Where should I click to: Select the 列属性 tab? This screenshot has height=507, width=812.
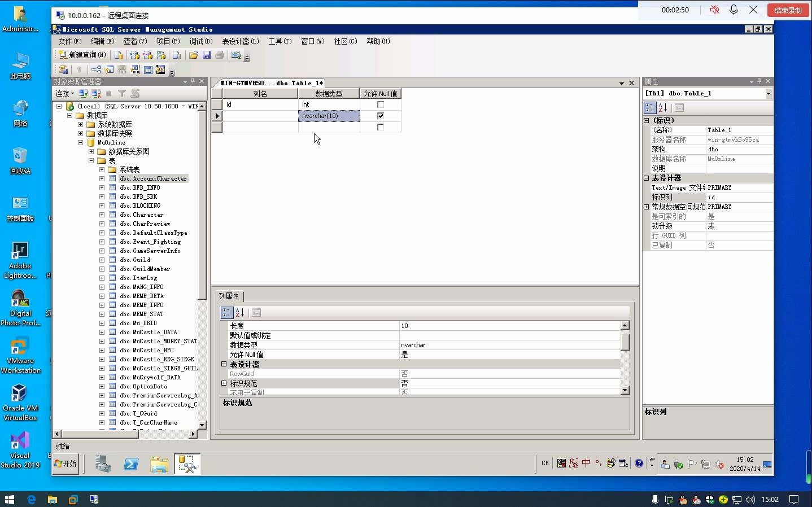coord(229,296)
